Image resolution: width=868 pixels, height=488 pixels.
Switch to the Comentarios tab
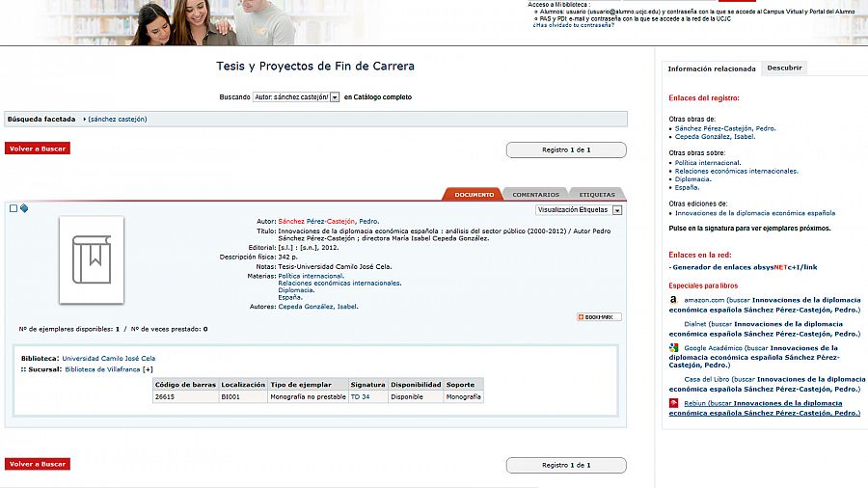535,195
